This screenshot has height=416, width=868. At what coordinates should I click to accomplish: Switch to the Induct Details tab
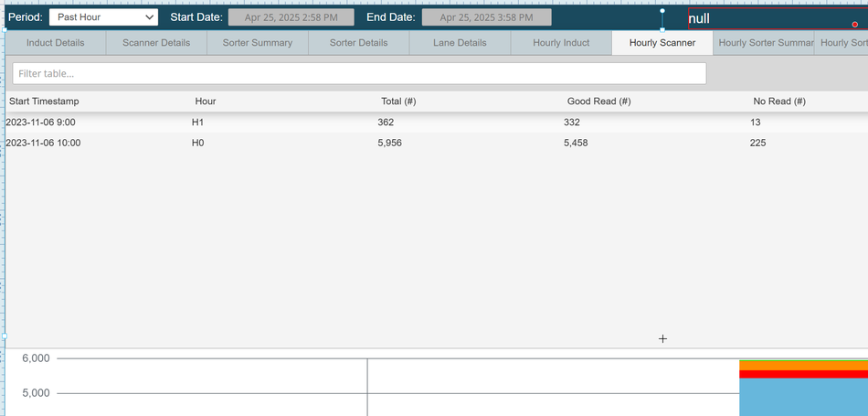[x=56, y=43]
